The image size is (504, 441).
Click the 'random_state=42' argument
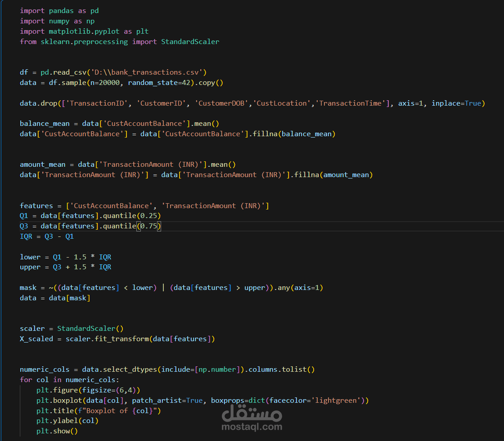click(159, 83)
